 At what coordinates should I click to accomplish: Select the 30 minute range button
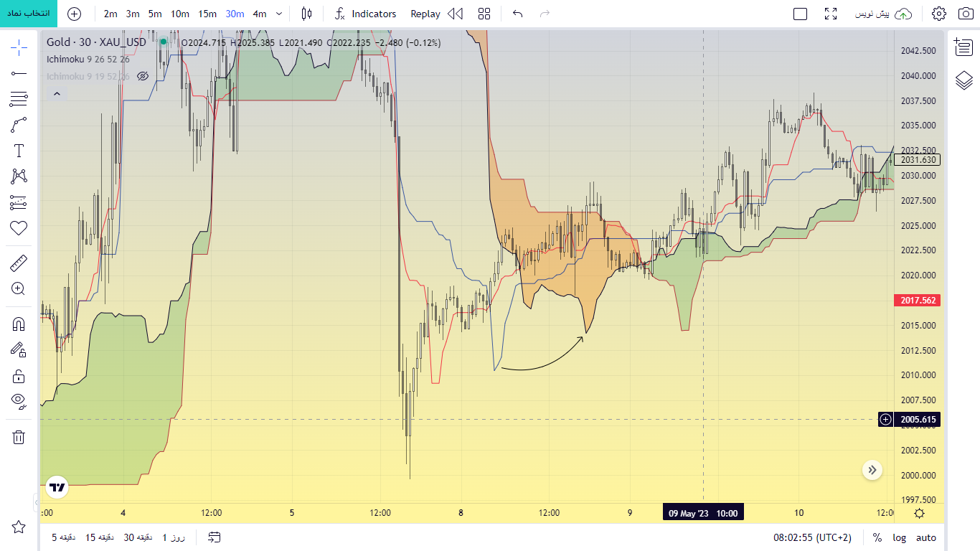pos(138,537)
